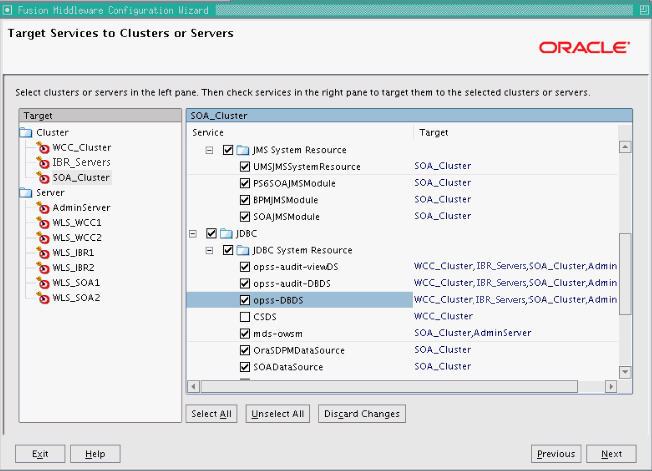The height and width of the screenshot is (471, 652).
Task: Select the SOADataSource service label
Action: point(288,367)
